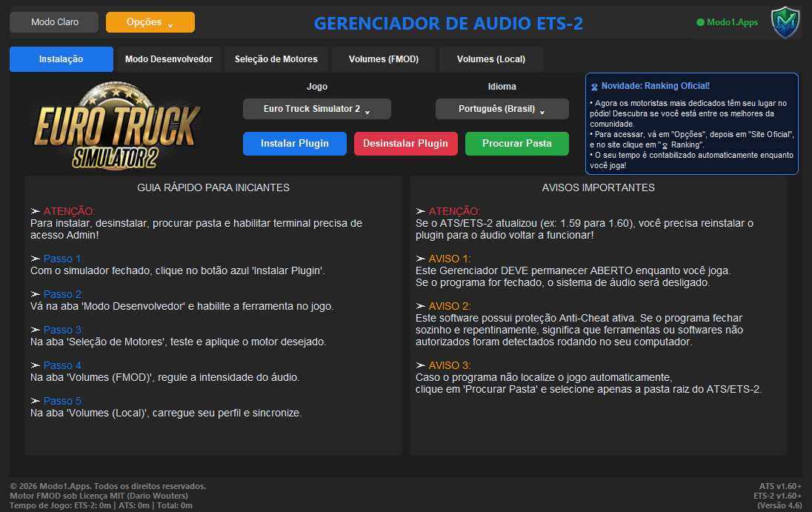812x512 pixels.
Task: Click the Tempo de Jogo footer line
Action: [101, 505]
